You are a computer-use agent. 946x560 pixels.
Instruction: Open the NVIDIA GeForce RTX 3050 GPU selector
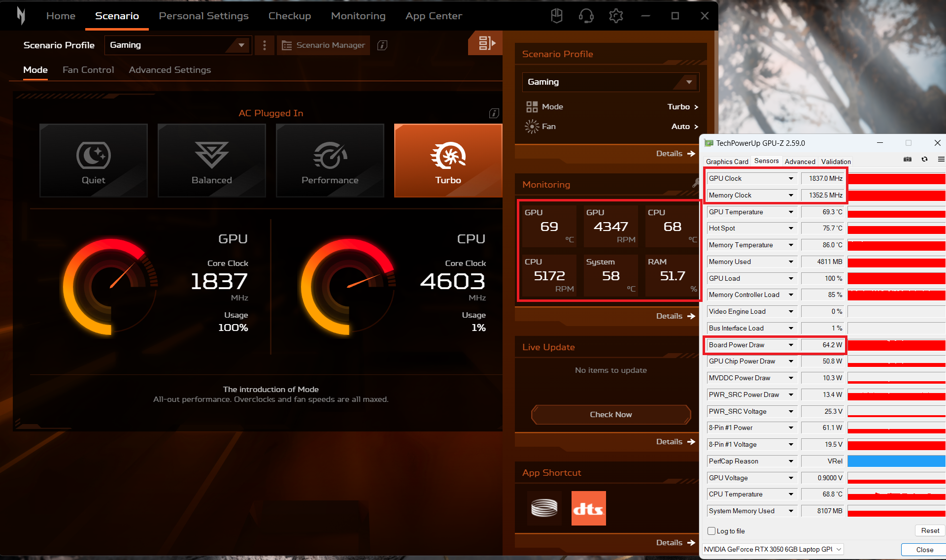[x=773, y=549]
